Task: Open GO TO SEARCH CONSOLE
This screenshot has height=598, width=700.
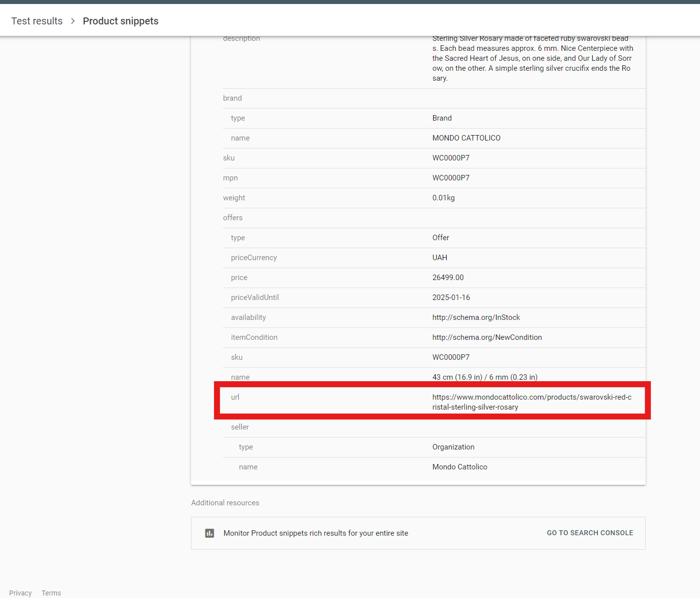Action: click(590, 533)
